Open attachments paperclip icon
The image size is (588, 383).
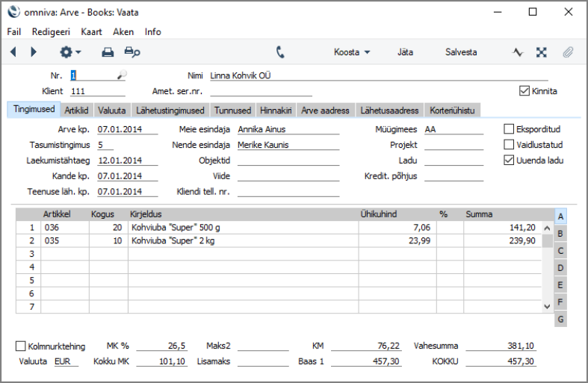[568, 52]
